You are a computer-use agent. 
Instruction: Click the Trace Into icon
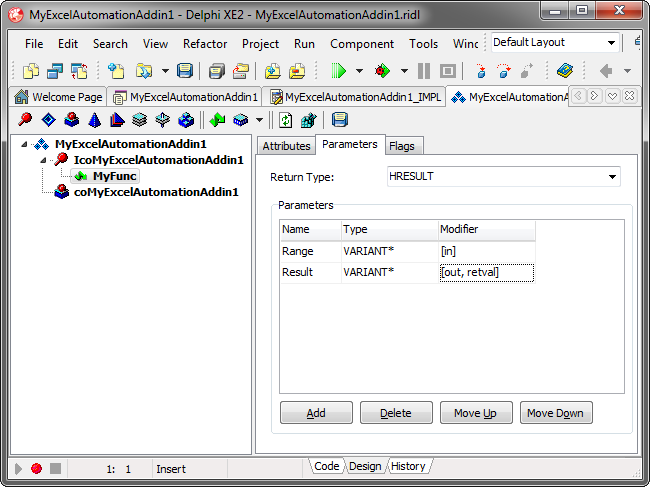pos(480,71)
